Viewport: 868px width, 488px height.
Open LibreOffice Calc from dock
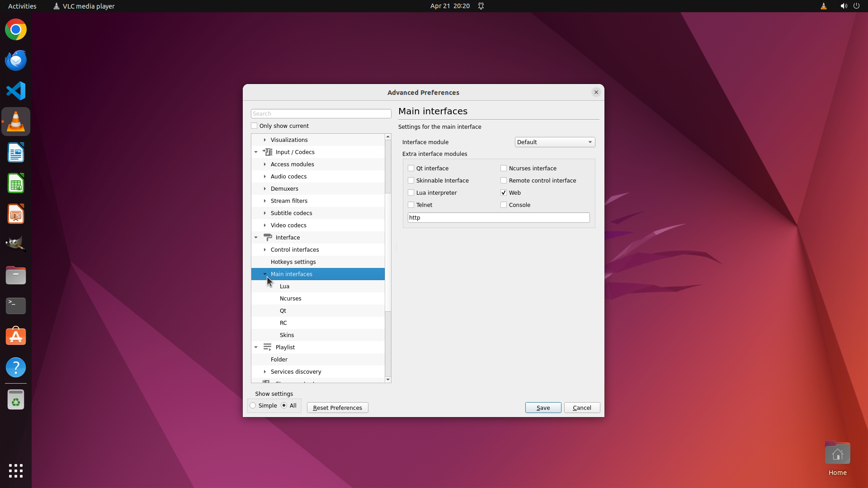pos(16,183)
